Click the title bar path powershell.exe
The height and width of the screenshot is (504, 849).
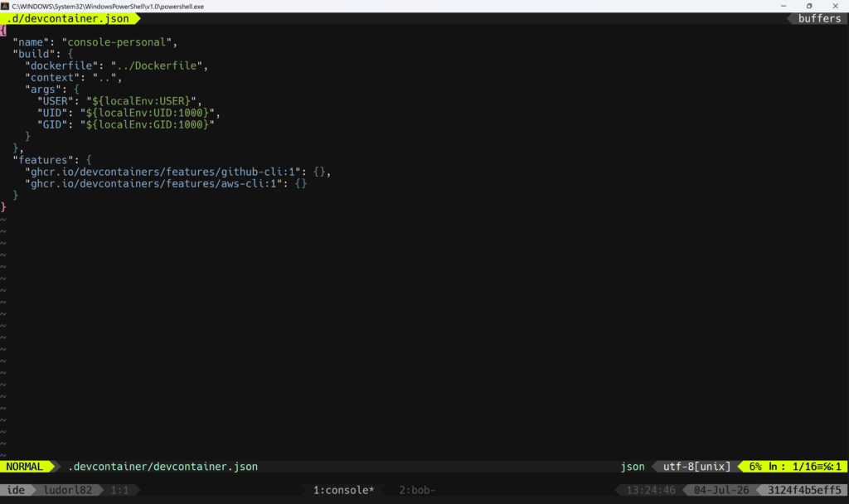point(108,7)
